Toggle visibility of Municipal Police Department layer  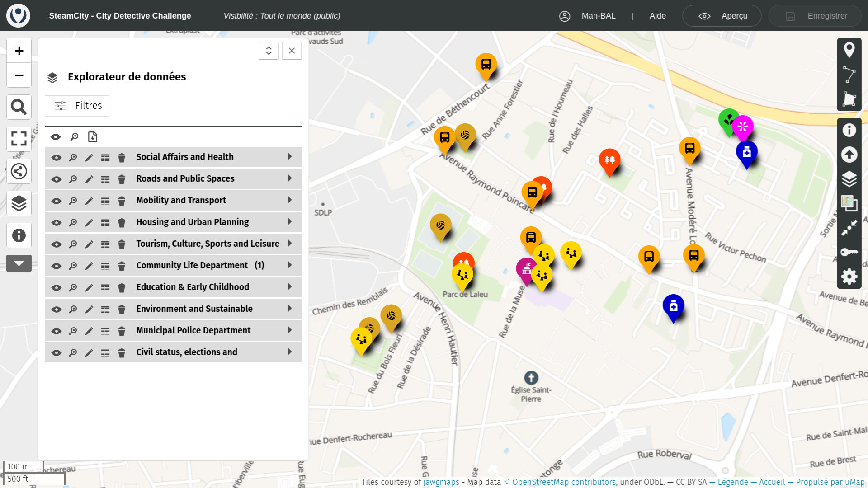click(57, 331)
